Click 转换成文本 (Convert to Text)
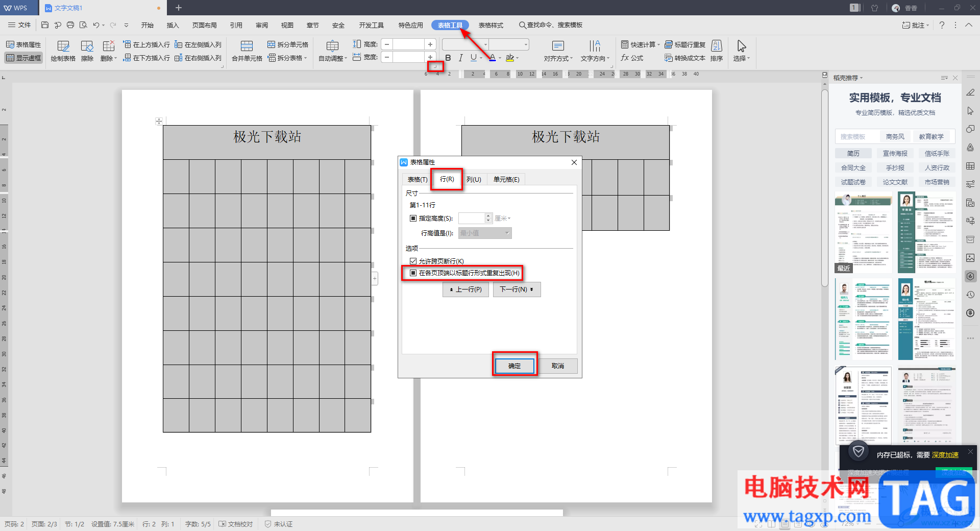980x531 pixels. pyautogui.click(x=685, y=58)
